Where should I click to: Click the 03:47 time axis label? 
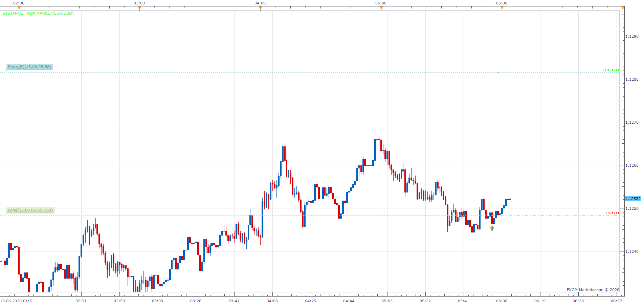tap(234, 301)
